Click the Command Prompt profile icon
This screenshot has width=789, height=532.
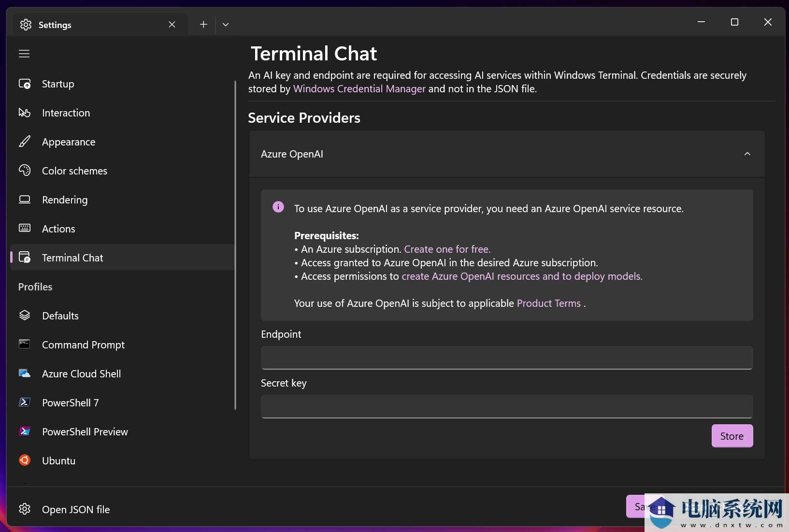pyautogui.click(x=25, y=344)
